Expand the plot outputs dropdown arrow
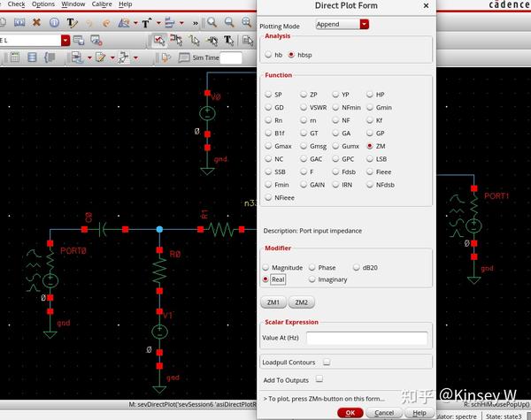The height and width of the screenshot is (420, 531). (135, 57)
